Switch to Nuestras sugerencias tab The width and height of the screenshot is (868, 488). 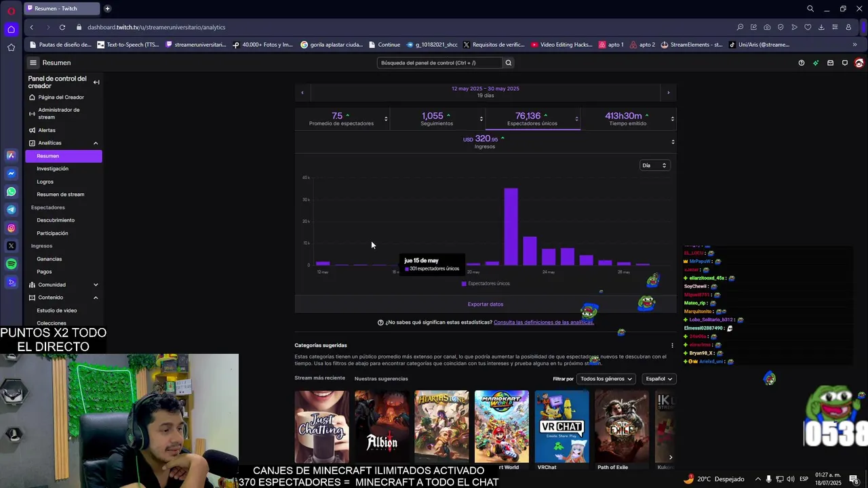pos(381,379)
